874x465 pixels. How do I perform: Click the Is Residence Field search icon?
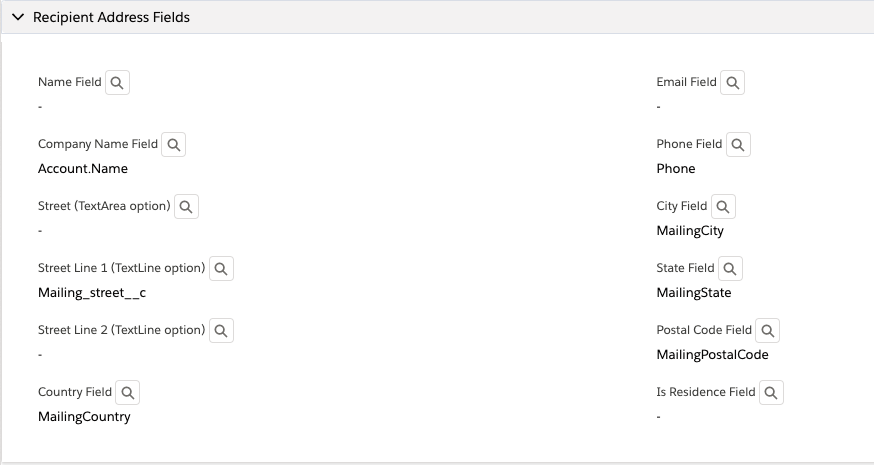(771, 393)
